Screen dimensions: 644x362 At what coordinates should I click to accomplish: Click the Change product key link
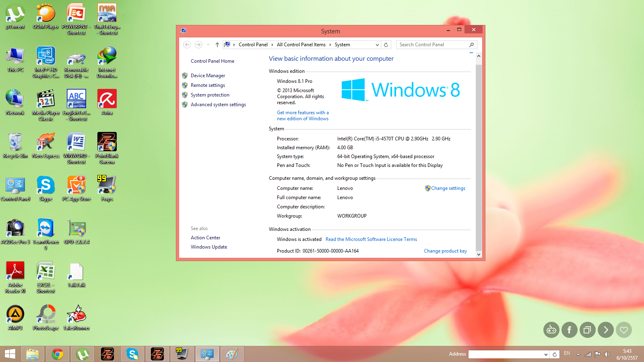pos(445,251)
